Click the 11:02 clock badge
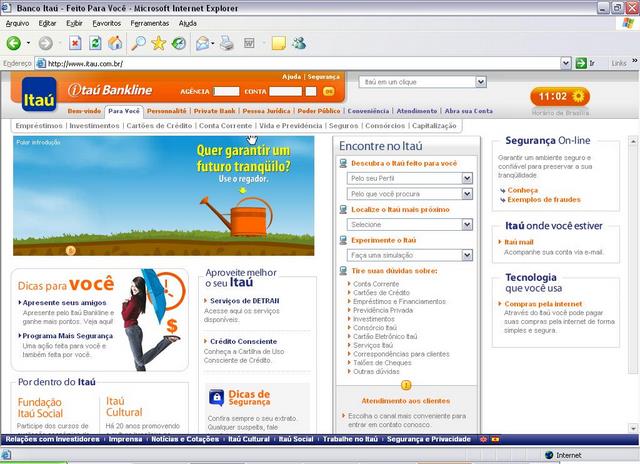The height and width of the screenshot is (464, 640). coord(560,97)
